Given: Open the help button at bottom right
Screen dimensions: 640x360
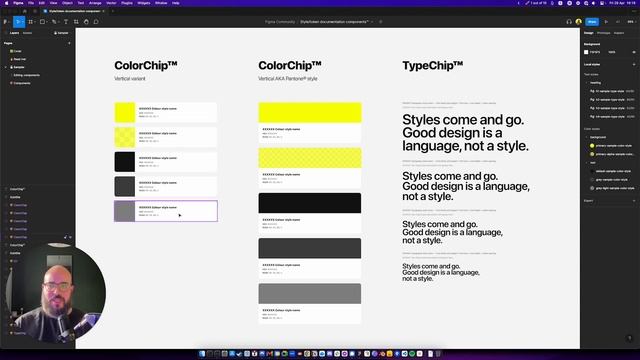Looking at the screenshot, I should point(629,338).
